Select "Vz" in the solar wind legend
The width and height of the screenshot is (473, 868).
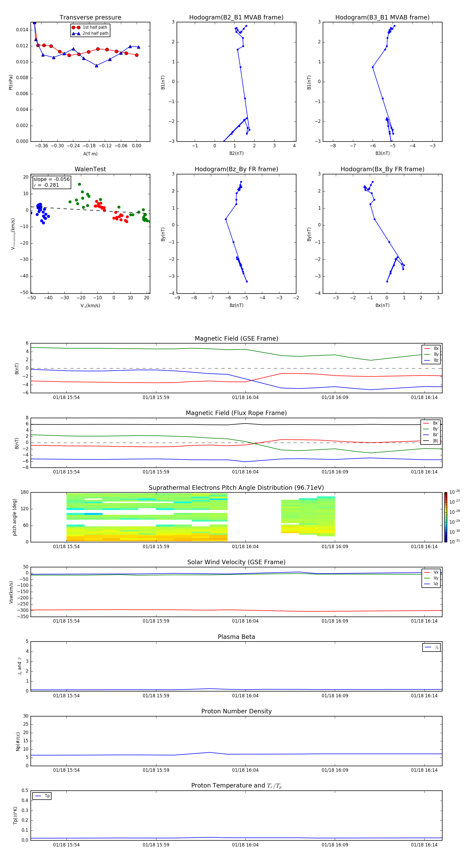click(431, 584)
